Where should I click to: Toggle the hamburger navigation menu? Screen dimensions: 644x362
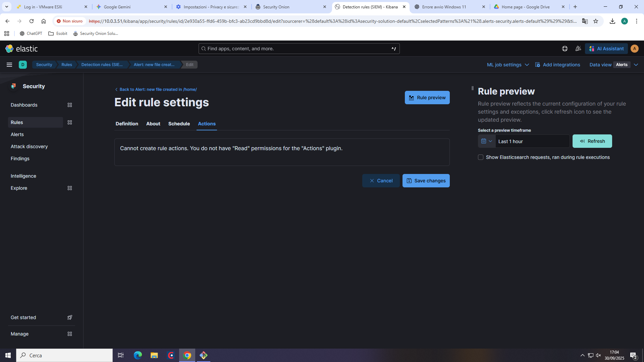[9, 65]
